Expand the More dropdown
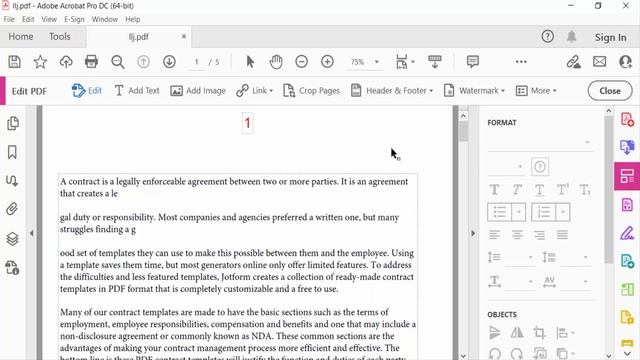The height and width of the screenshot is (360, 640). tap(554, 91)
